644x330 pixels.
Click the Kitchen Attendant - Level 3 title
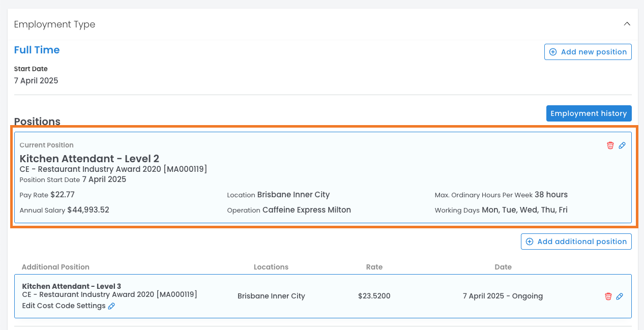71,286
